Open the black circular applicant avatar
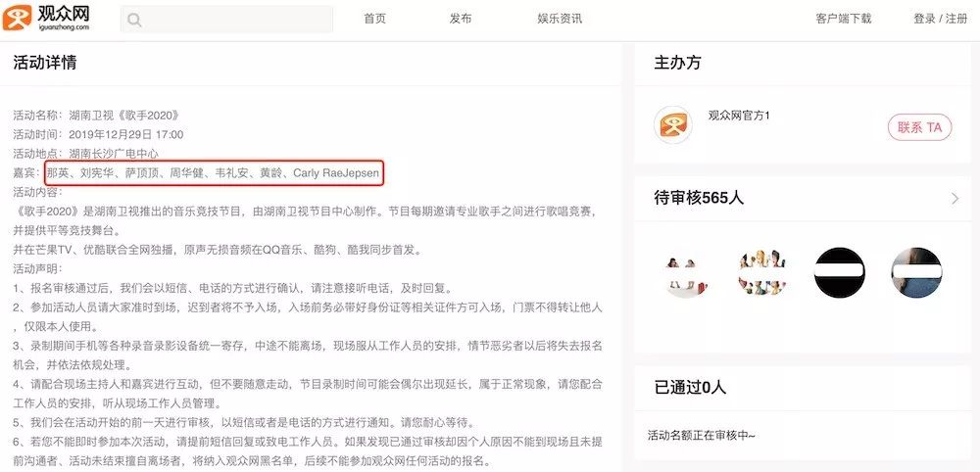The image size is (980, 472). [x=840, y=273]
